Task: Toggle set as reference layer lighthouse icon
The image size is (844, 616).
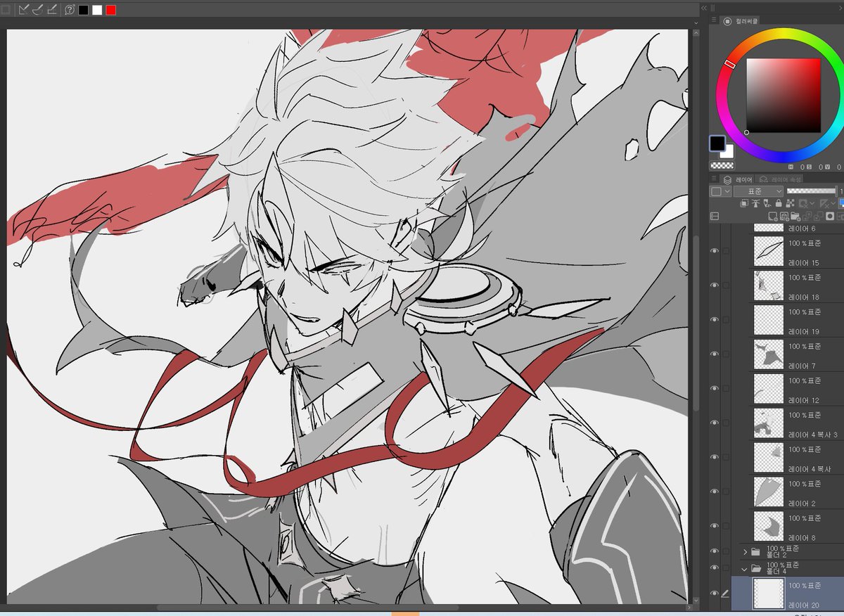Action: (x=755, y=204)
